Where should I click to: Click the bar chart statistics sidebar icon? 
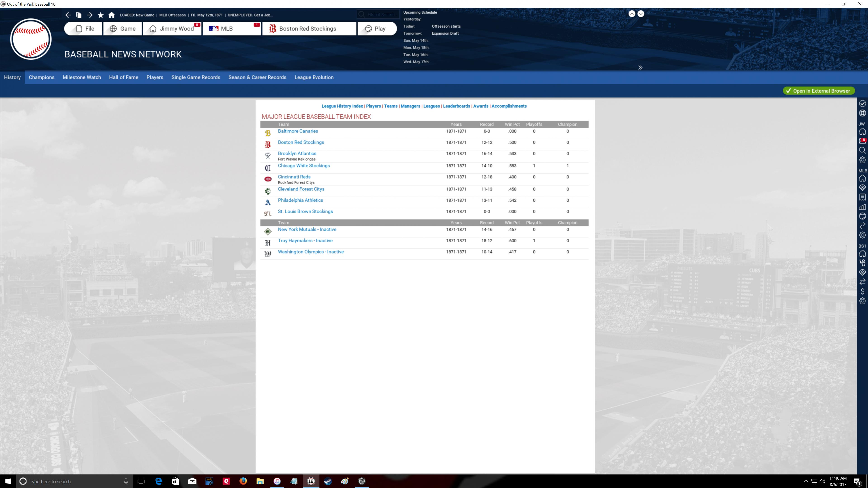click(x=862, y=207)
